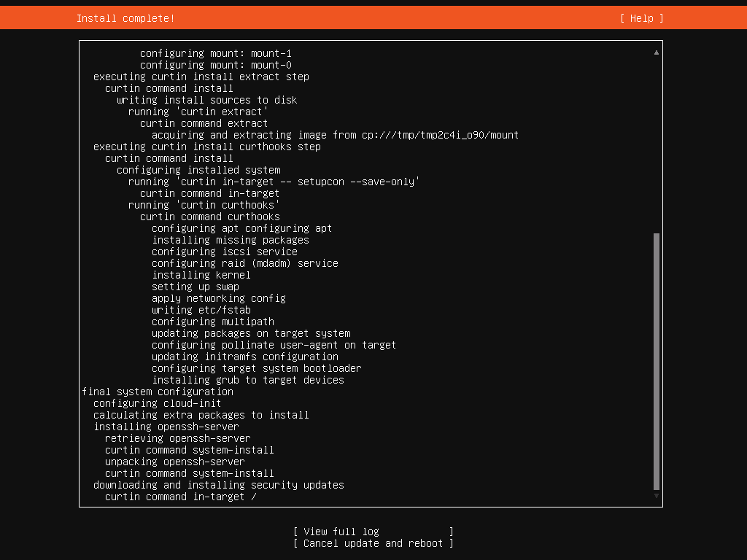
Task: Click 'curtin command extract' log line
Action: [x=204, y=123]
